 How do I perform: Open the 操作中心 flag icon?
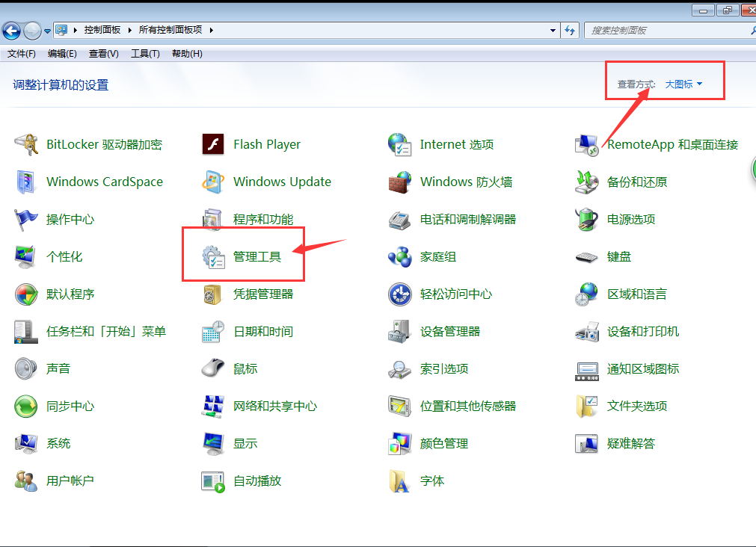pyautogui.click(x=26, y=219)
